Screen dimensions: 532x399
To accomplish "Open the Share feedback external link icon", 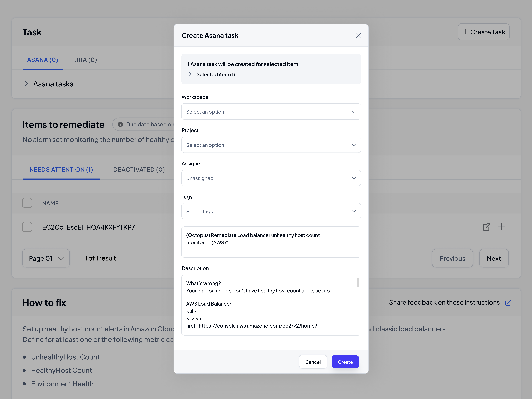I will point(508,303).
